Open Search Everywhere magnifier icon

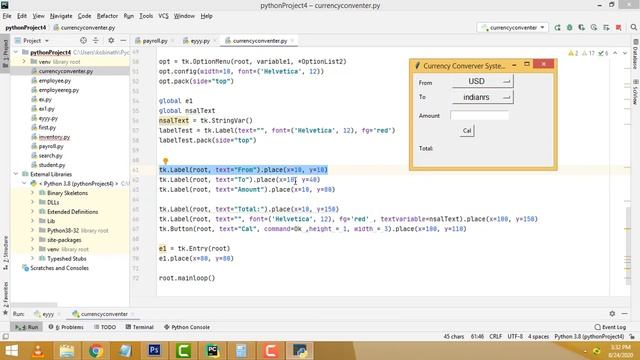pos(633,27)
